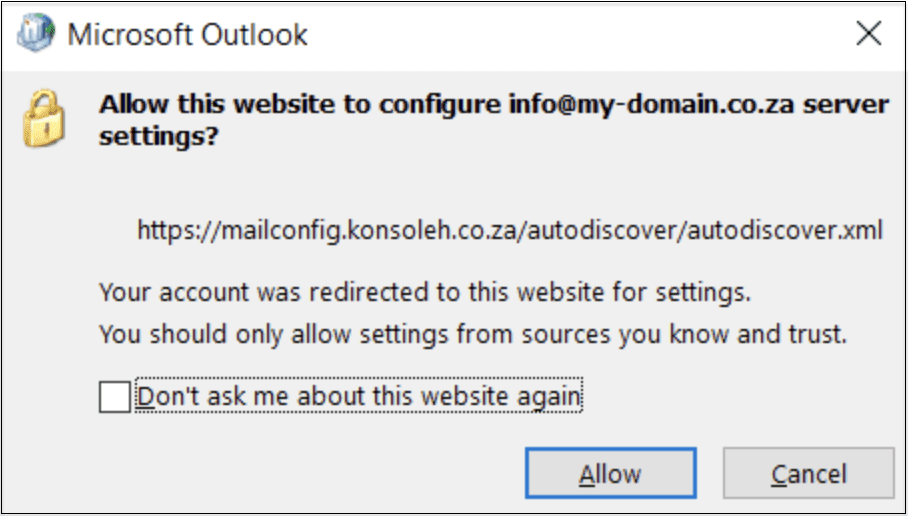
Task: Click the word "settings?" in the heading
Action: [159, 137]
